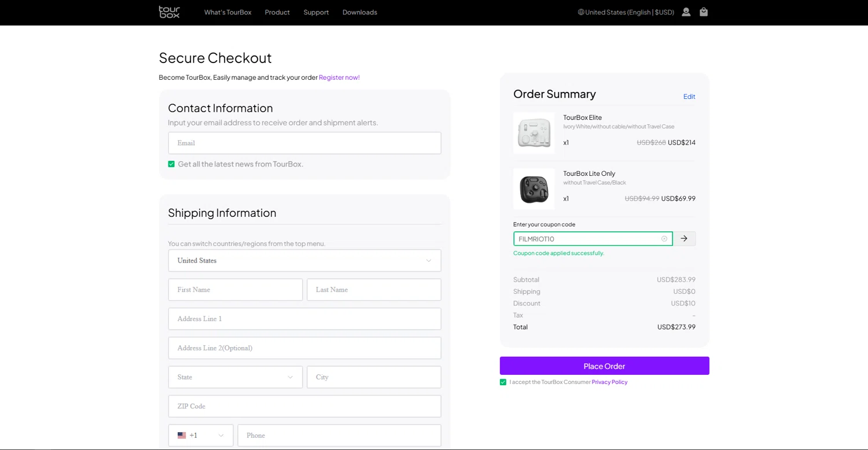The width and height of the screenshot is (868, 450).
Task: Focus the Email input field
Action: tap(304, 143)
